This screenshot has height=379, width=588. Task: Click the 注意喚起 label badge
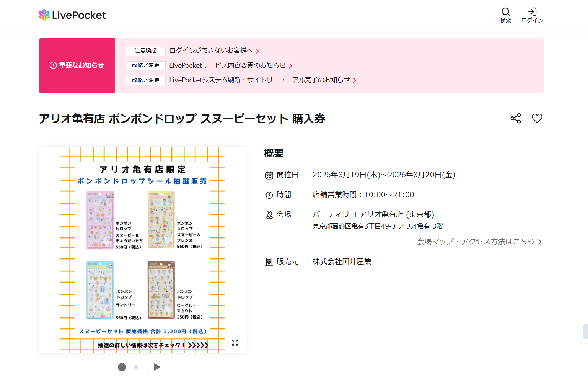(145, 51)
